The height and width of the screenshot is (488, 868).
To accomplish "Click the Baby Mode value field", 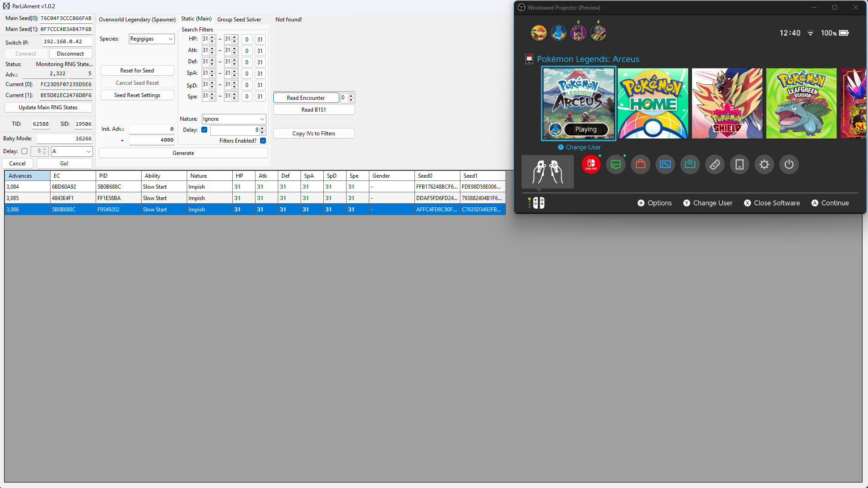I will point(65,139).
